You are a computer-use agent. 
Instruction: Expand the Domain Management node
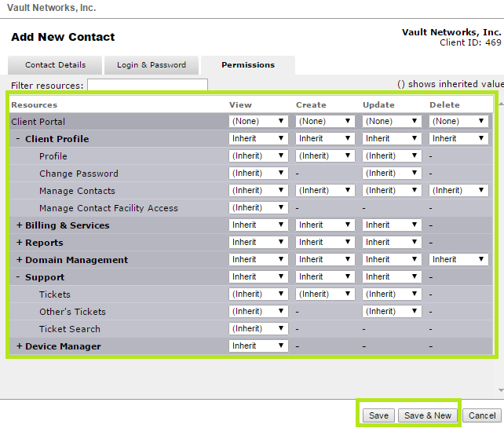point(19,260)
